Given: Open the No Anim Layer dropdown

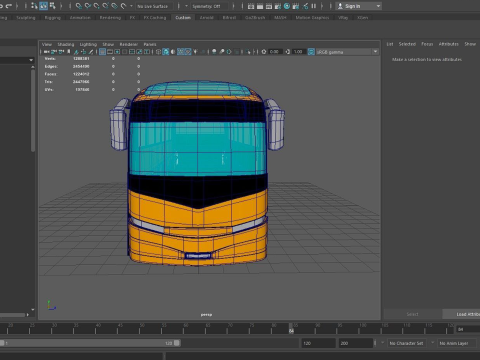Looking at the screenshot, I should 456,343.
